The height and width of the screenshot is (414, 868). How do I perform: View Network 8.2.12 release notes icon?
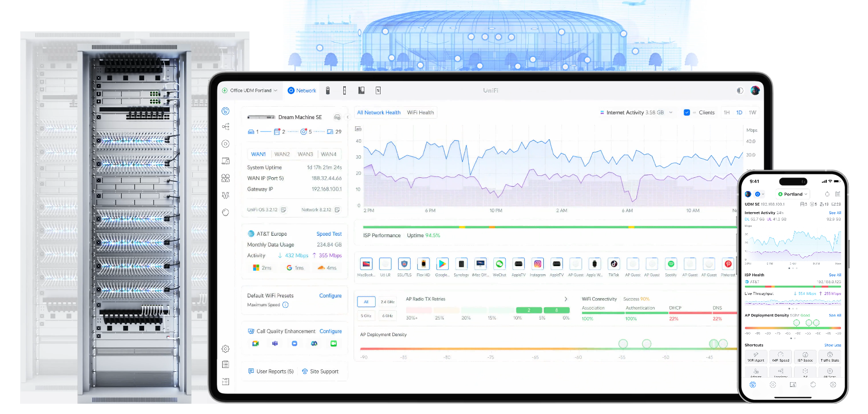(x=337, y=210)
